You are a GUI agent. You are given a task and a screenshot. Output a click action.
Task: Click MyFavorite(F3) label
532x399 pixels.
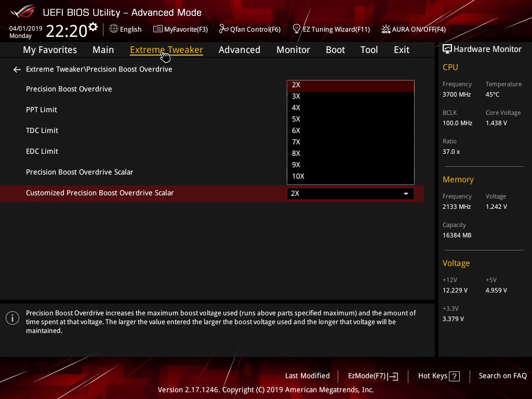pyautogui.click(x=186, y=30)
